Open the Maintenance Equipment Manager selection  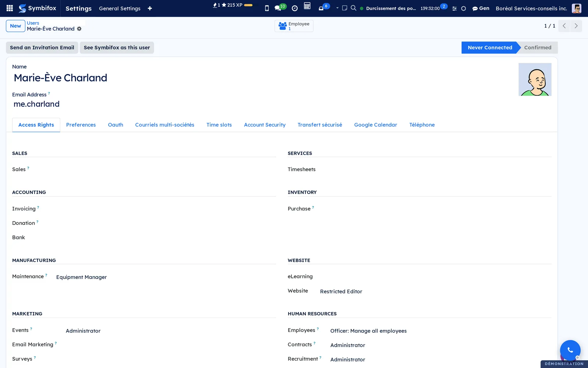82,277
